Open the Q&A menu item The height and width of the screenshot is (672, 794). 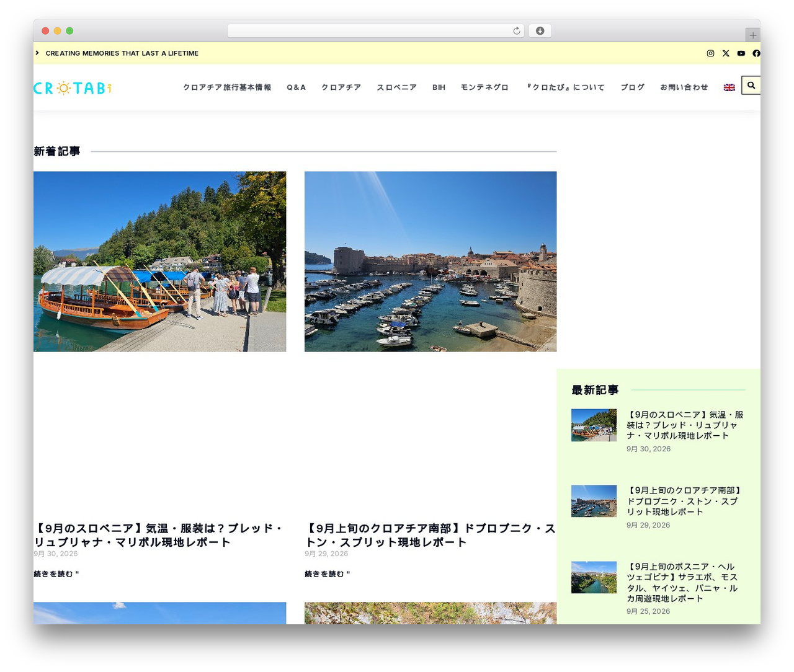pyautogui.click(x=297, y=87)
